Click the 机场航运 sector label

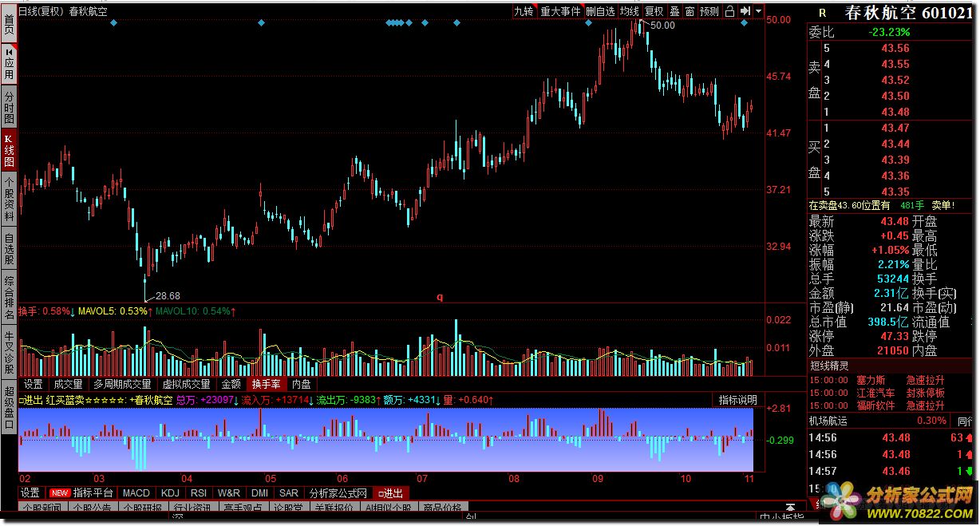tap(828, 420)
